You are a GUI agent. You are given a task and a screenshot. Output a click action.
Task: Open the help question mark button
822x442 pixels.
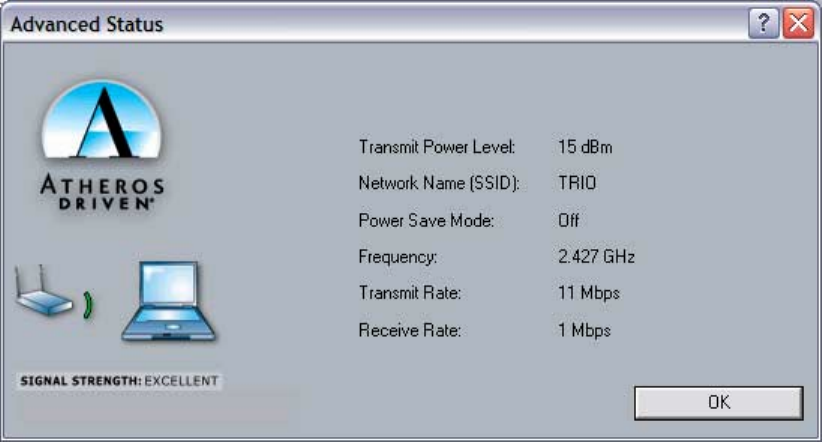click(763, 23)
